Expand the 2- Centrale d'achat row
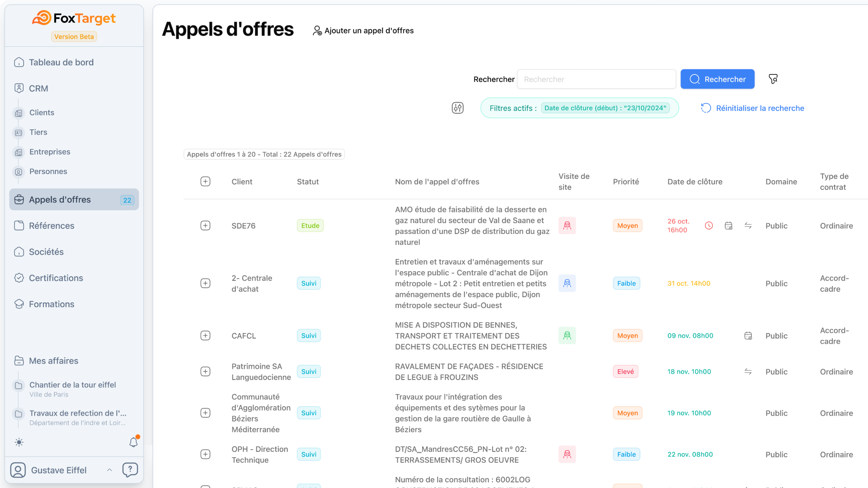 [205, 283]
